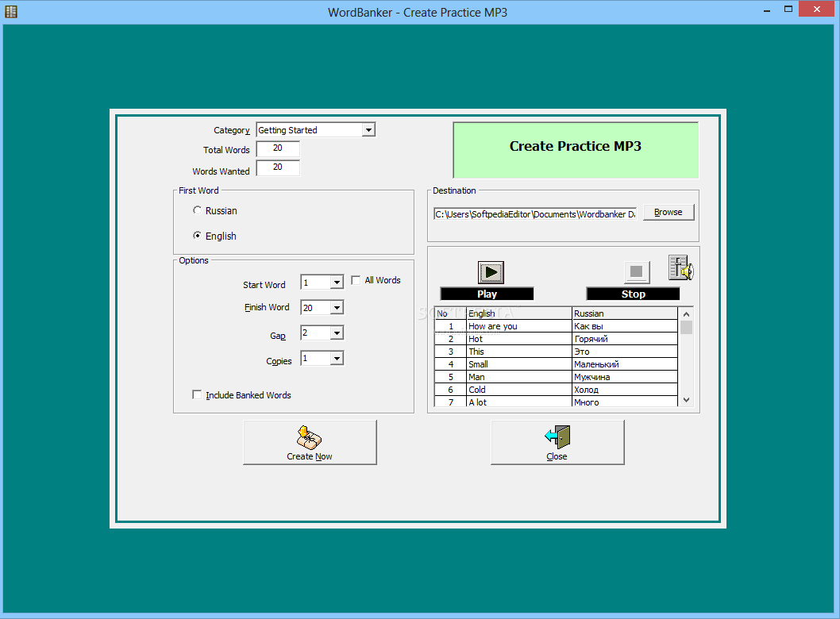Expand the Finish Word dropdown
840x619 pixels.
click(x=337, y=307)
